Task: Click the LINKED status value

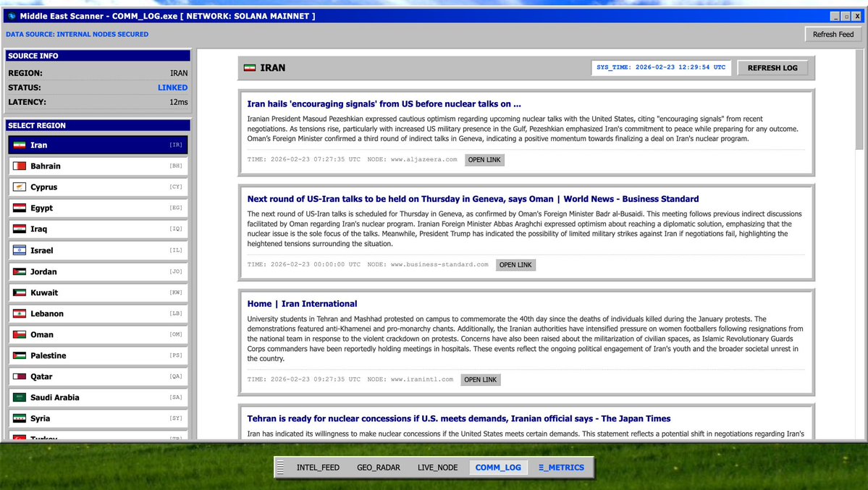Action: coord(173,88)
